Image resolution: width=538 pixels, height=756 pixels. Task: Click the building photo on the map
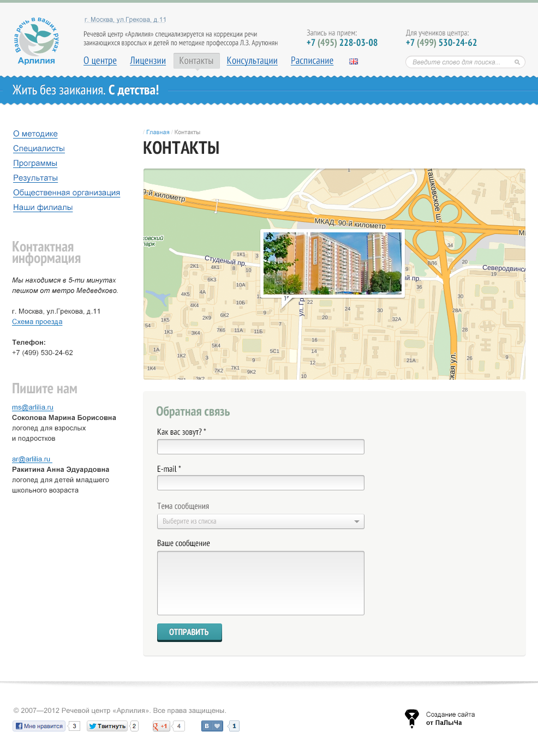click(x=332, y=263)
